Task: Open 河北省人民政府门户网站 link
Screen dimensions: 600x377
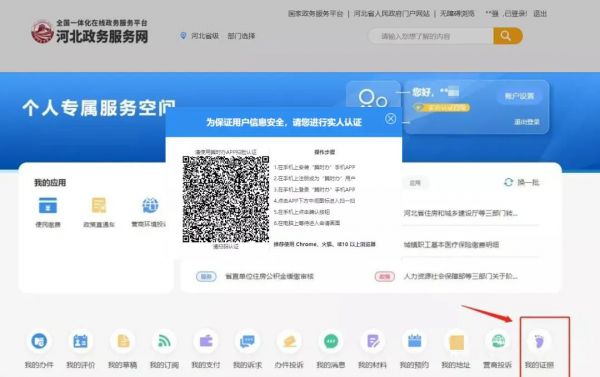Action: [391, 14]
